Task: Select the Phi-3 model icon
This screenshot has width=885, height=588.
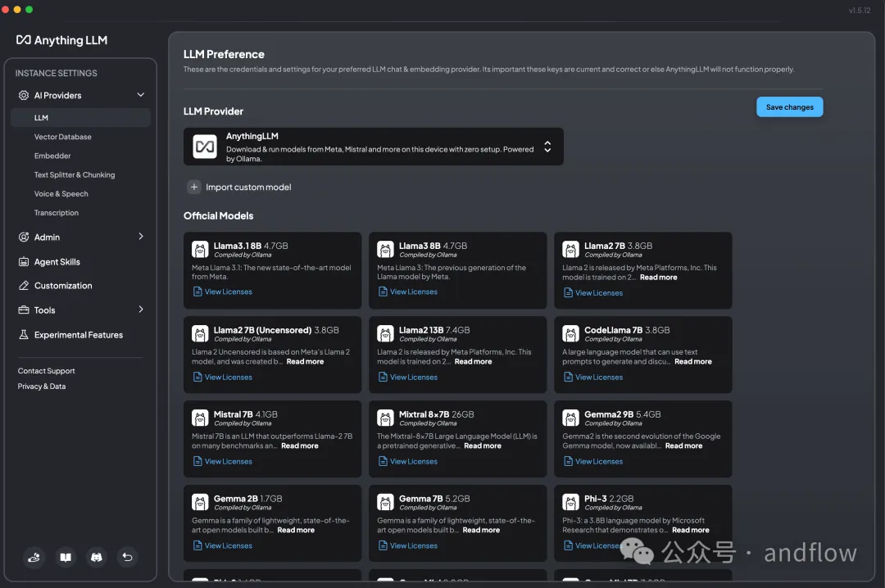Action: [x=570, y=502]
